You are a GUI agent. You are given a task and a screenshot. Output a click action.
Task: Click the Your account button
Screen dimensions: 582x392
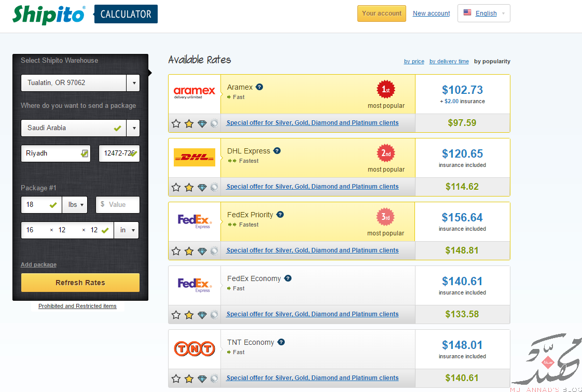[382, 13]
